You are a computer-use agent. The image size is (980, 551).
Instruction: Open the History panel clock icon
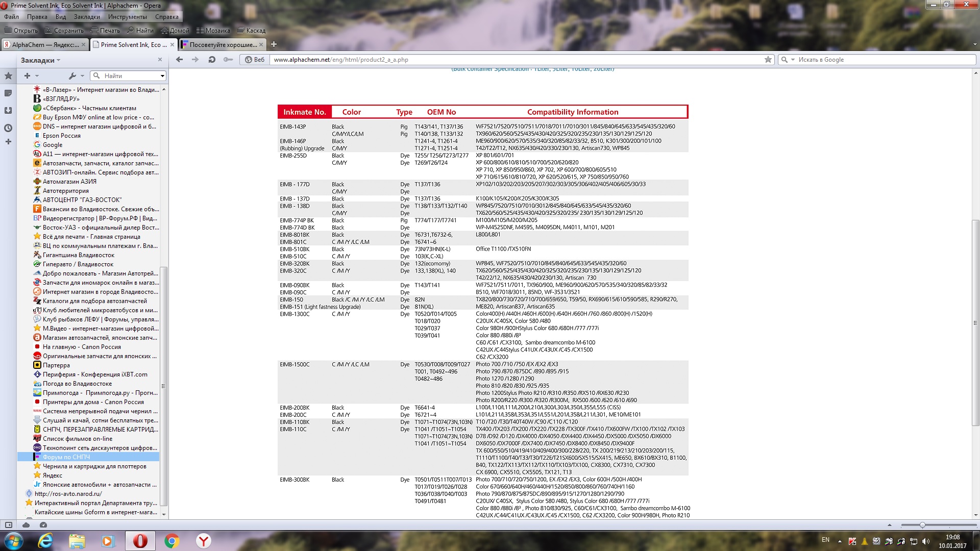pos(8,128)
